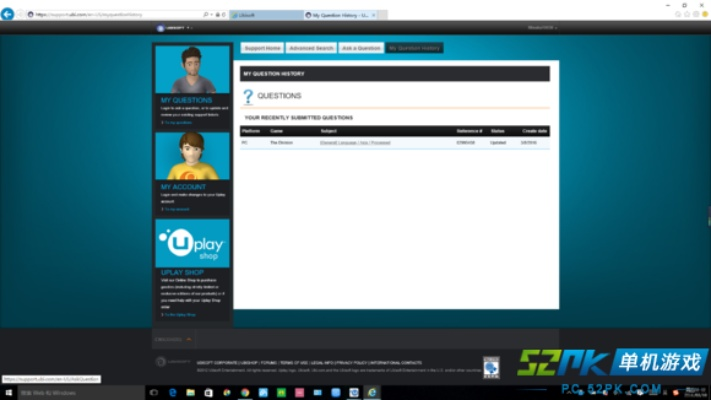
Task: Follow the 'To my questions' link
Action: tap(176, 122)
